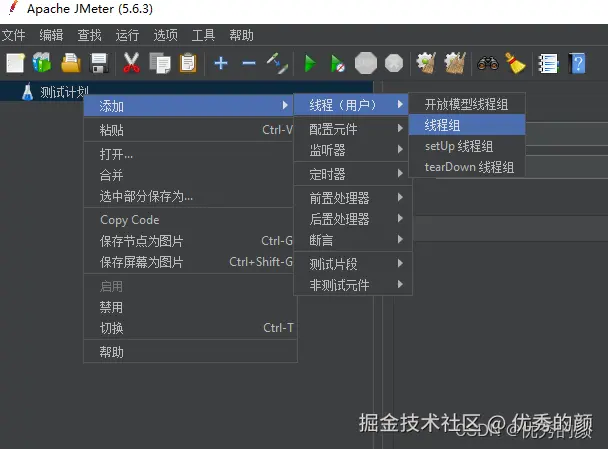This screenshot has height=449, width=608.
Task: Click Start no pauses icon
Action: coord(337,63)
